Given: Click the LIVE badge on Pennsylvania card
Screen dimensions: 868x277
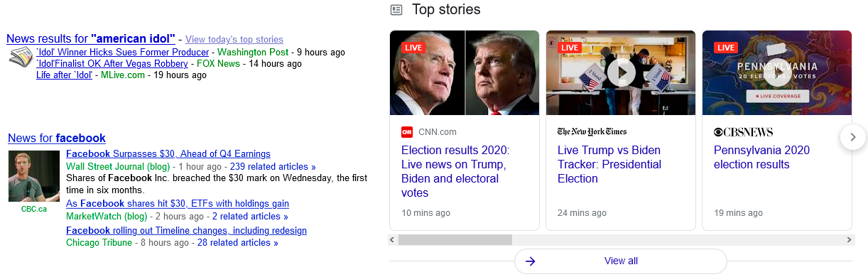Looking at the screenshot, I should (x=726, y=48).
